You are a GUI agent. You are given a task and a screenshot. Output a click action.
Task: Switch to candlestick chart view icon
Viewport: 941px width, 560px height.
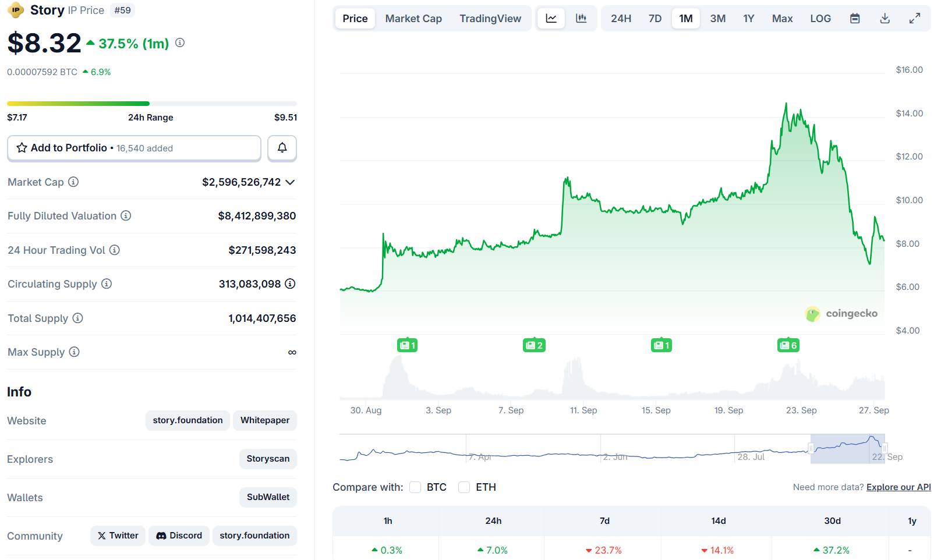tap(581, 19)
